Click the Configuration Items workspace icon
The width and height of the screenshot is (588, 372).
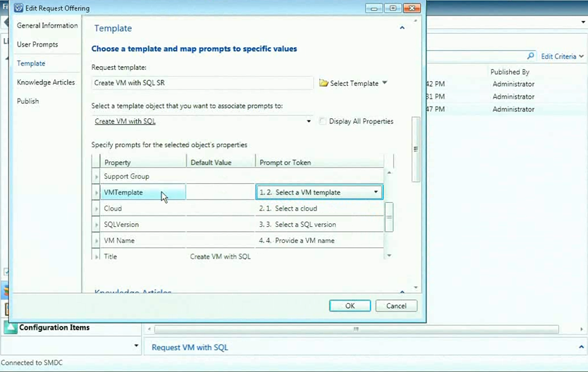coord(11,328)
